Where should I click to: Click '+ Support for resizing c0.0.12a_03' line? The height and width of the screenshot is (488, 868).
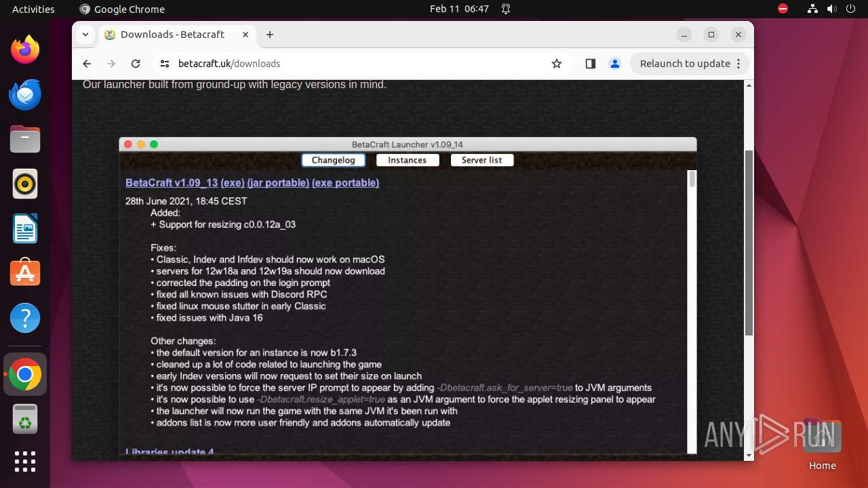[223, 224]
